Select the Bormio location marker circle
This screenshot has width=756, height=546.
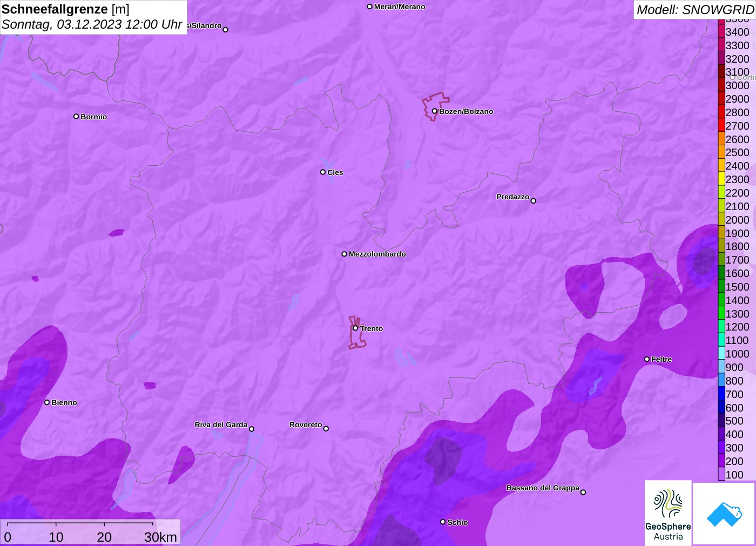pos(76,116)
